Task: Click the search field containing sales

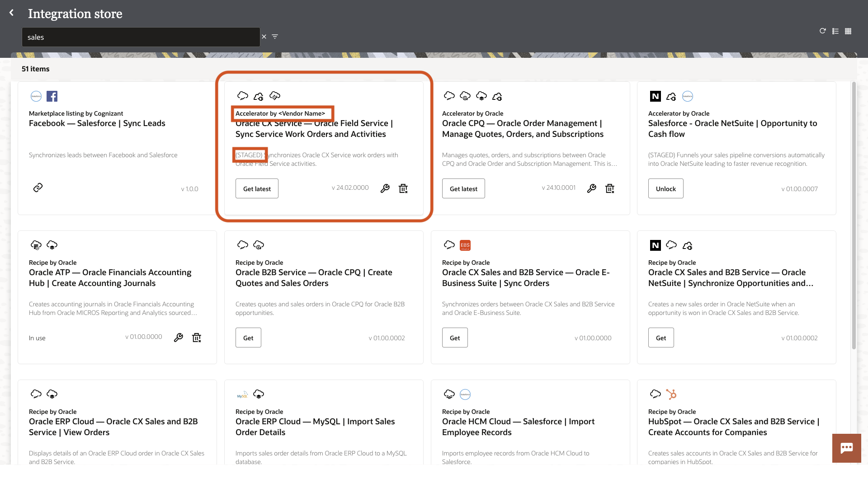Action: tap(140, 37)
